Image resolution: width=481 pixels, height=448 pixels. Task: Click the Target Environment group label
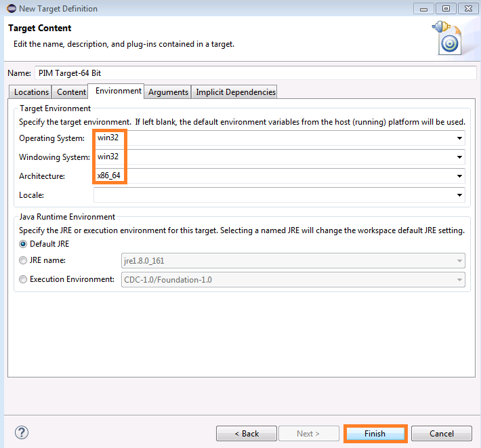56,108
